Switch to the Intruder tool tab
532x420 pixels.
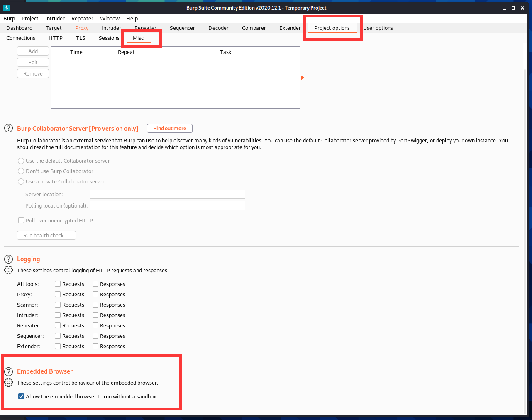[111, 28]
